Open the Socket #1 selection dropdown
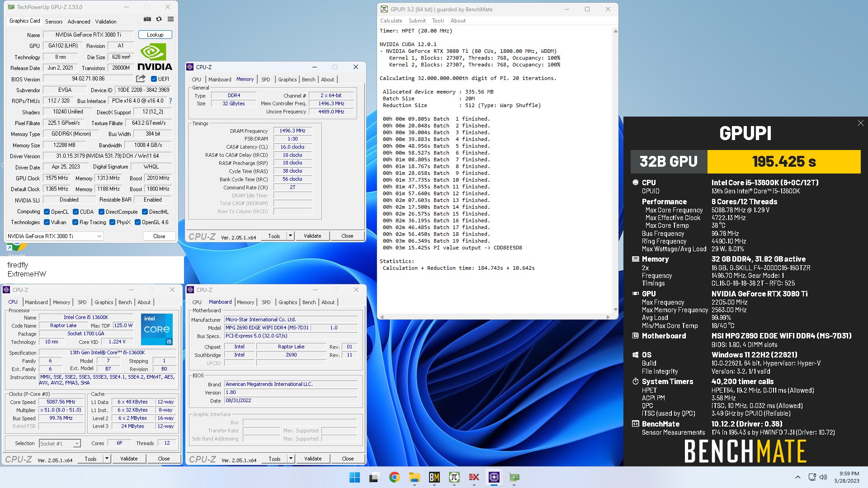This screenshot has width=868, height=488. [x=60, y=443]
